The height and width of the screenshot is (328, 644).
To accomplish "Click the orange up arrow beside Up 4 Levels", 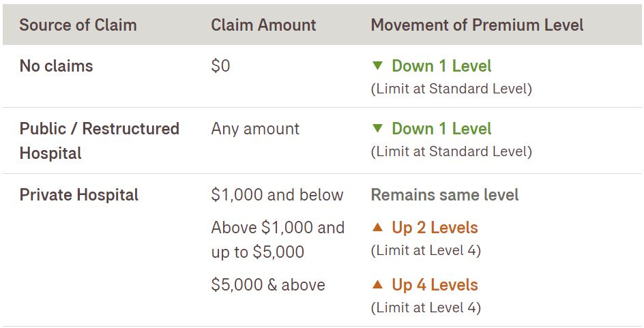I will coord(377,284).
